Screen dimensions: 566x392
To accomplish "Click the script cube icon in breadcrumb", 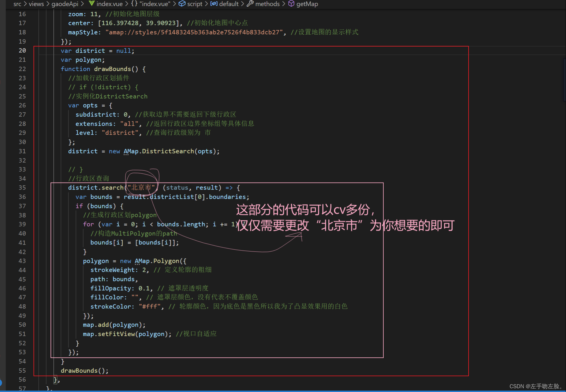I will click(182, 3).
